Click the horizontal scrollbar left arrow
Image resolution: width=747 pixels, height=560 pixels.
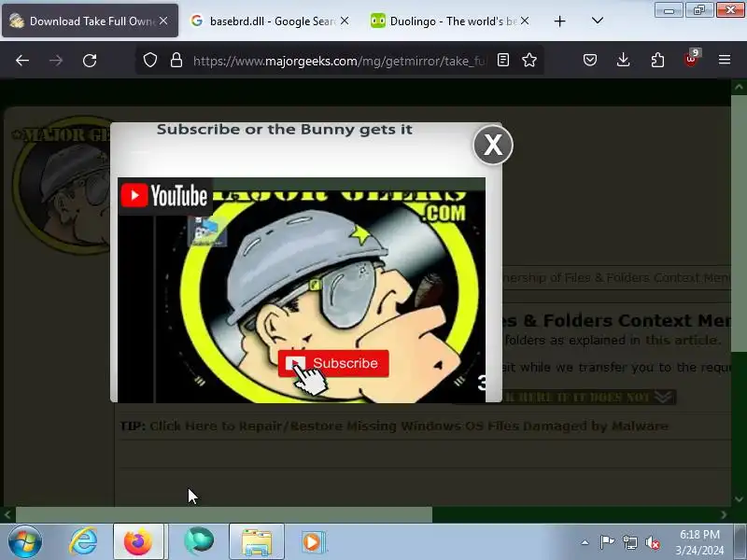pos(7,515)
